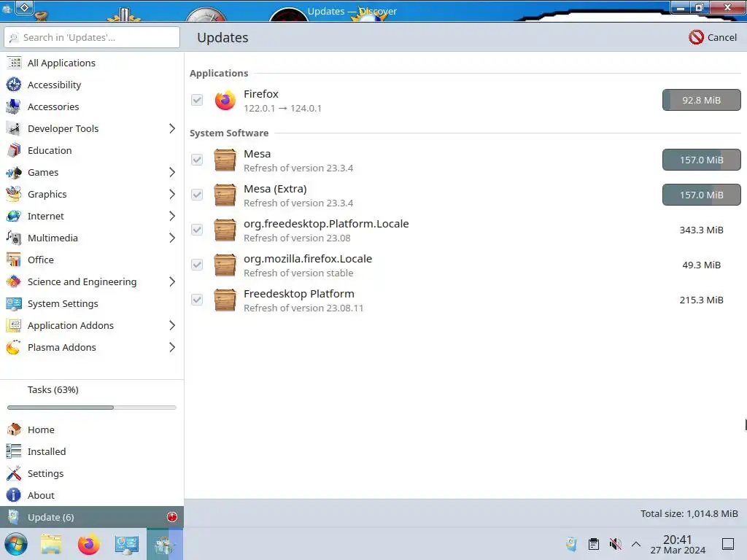Expand the Multimedia category arrow
The width and height of the screenshot is (747, 560).
pos(172,238)
